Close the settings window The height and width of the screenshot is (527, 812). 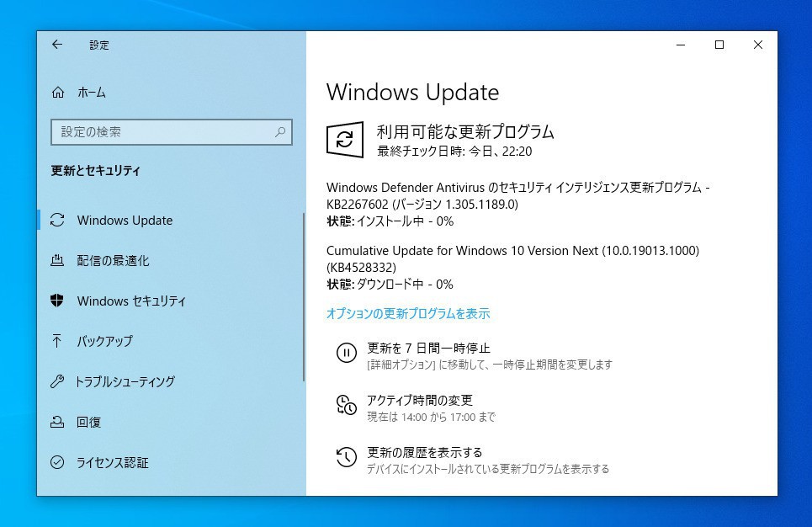pos(757,45)
